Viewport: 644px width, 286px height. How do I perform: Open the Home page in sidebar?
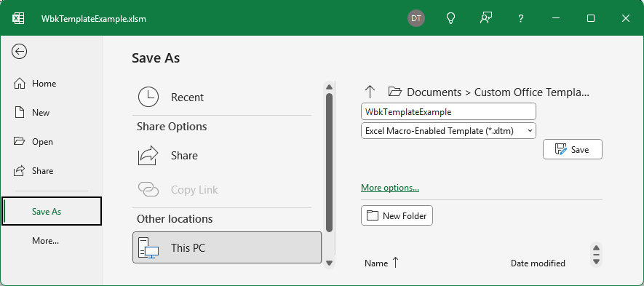pyautogui.click(x=51, y=84)
